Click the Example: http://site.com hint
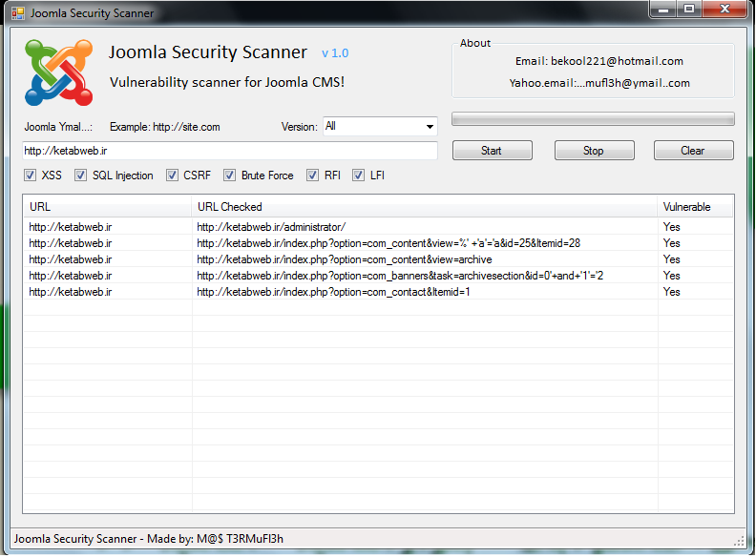The height and width of the screenshot is (558, 756). coord(165,127)
